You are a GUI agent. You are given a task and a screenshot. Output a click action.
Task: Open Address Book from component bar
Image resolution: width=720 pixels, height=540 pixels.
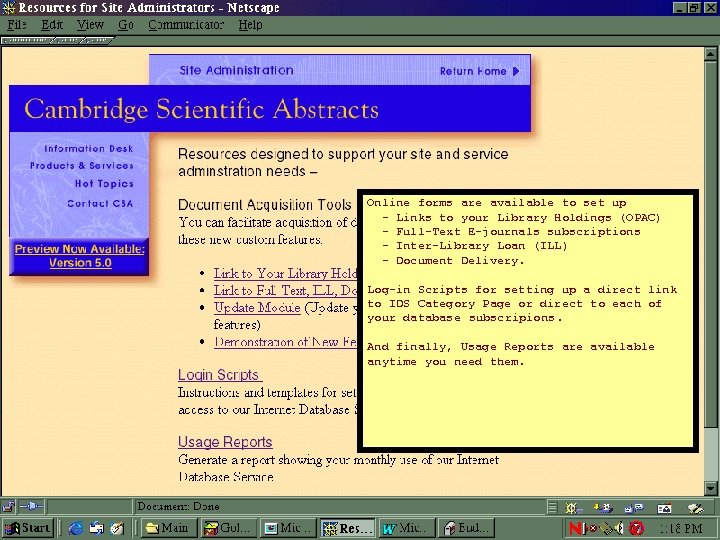(664, 507)
